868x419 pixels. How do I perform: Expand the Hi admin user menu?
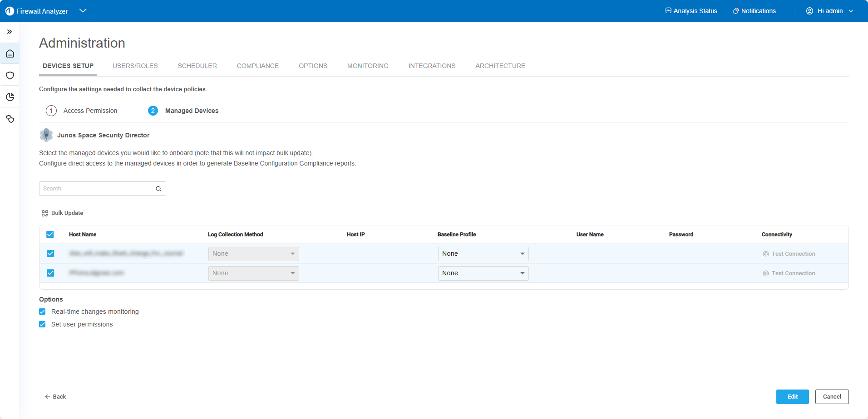coord(829,11)
